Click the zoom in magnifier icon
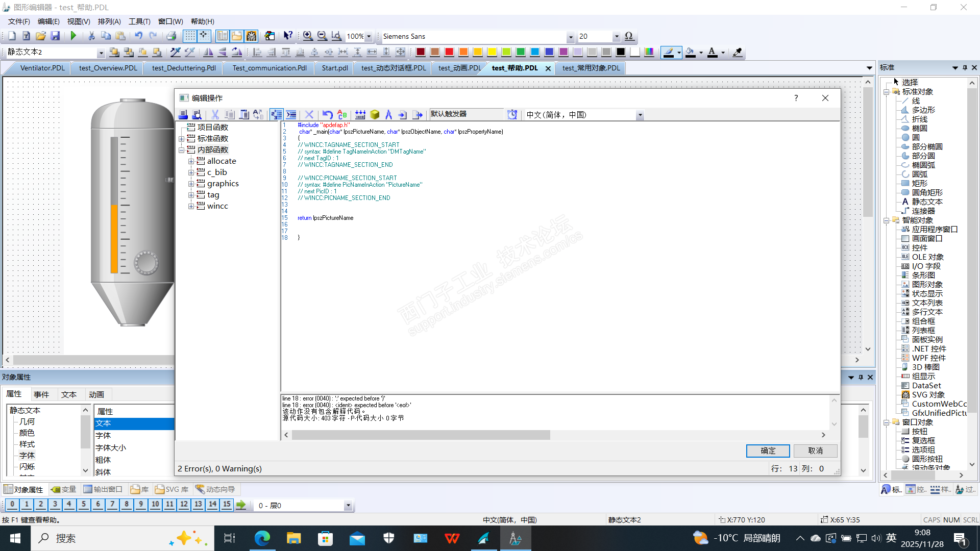 coord(308,36)
